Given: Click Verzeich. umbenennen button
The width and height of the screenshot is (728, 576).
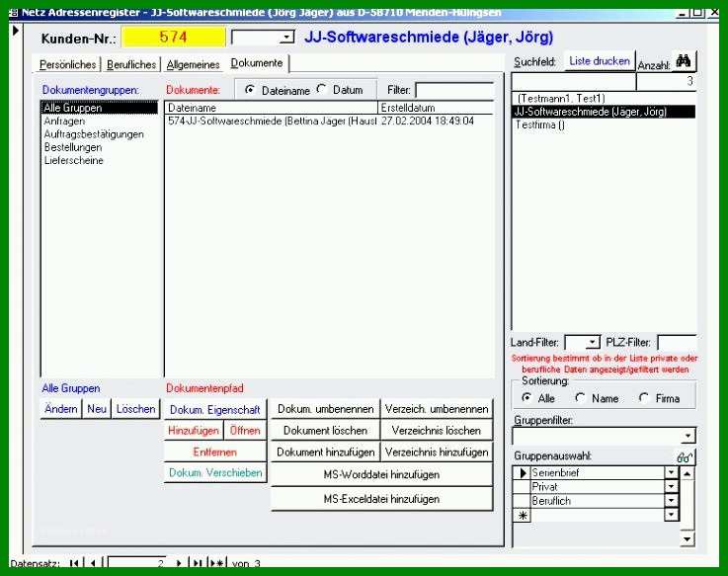Looking at the screenshot, I should [x=437, y=409].
